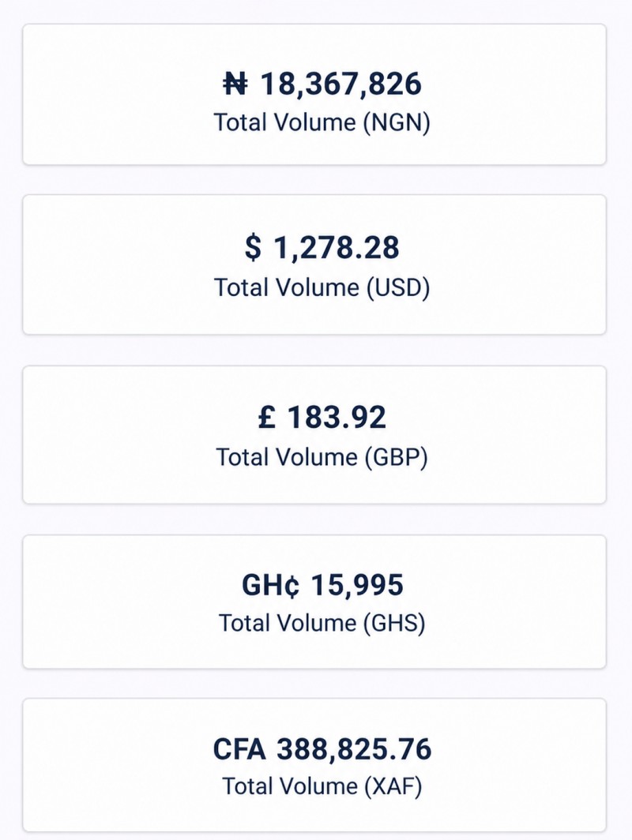This screenshot has width=632, height=840.
Task: Click the Total Volume (XAF) label
Action: (x=322, y=786)
